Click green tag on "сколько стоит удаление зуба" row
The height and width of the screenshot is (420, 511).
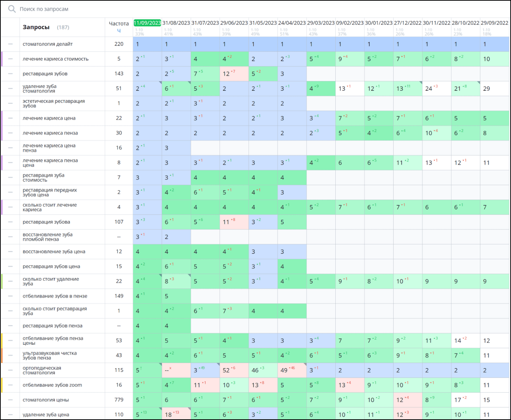point(2,281)
